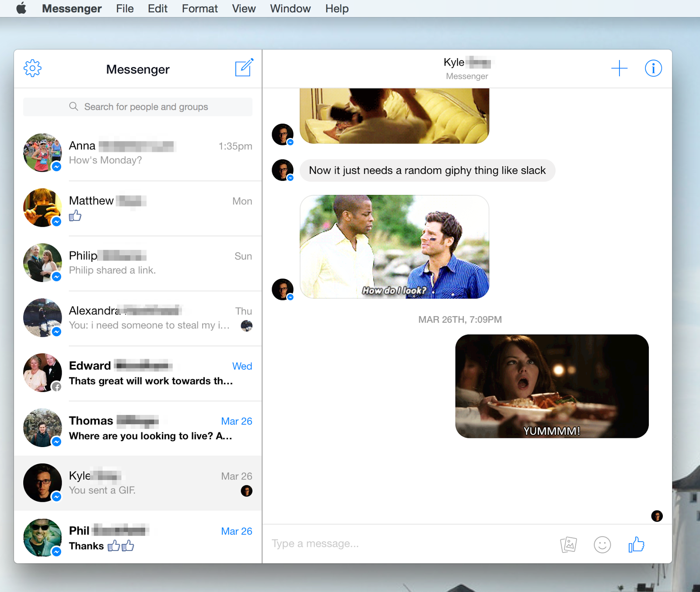Open the Window menu

tap(290, 8)
